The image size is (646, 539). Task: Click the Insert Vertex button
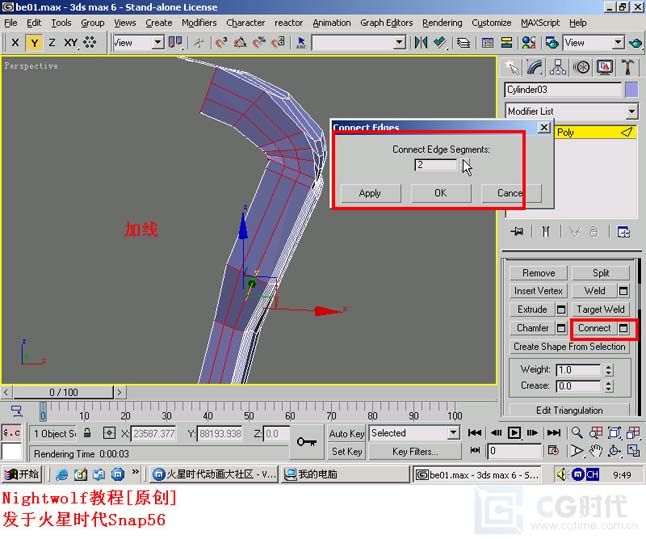538,291
